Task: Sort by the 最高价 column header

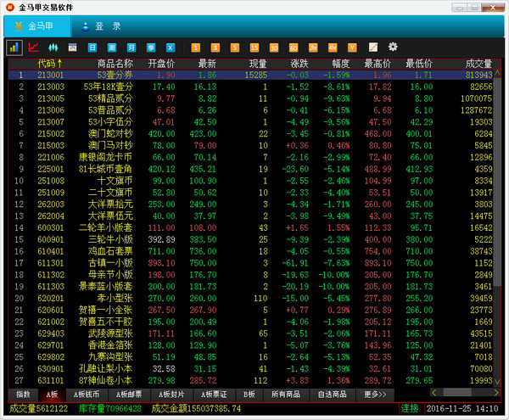Action: [378, 64]
